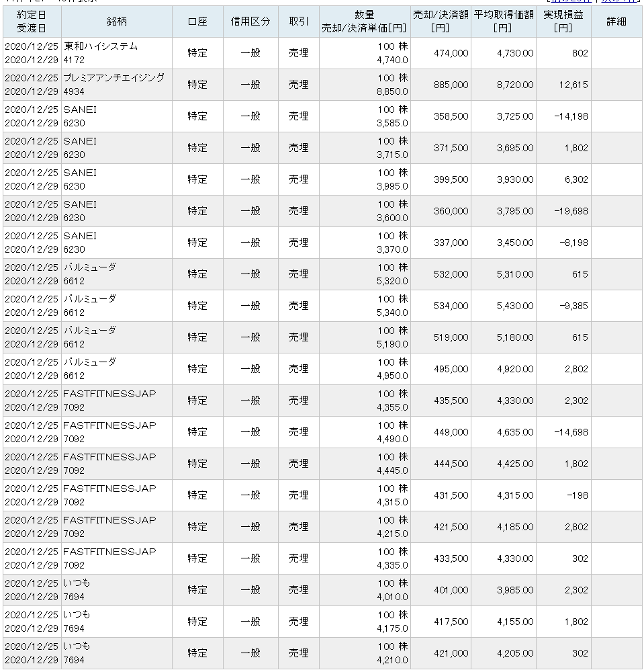Select the sale amount 421,000
Screen dimensions: 644x670
coord(451,654)
